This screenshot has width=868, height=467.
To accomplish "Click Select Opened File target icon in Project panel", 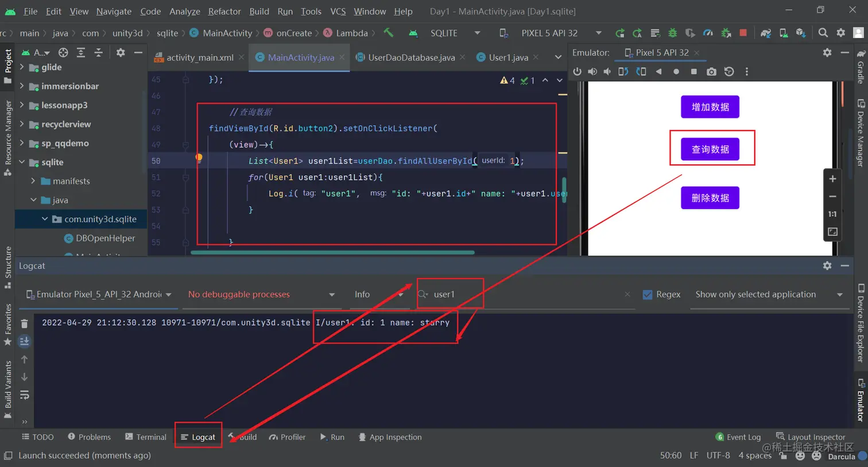I will click(63, 52).
